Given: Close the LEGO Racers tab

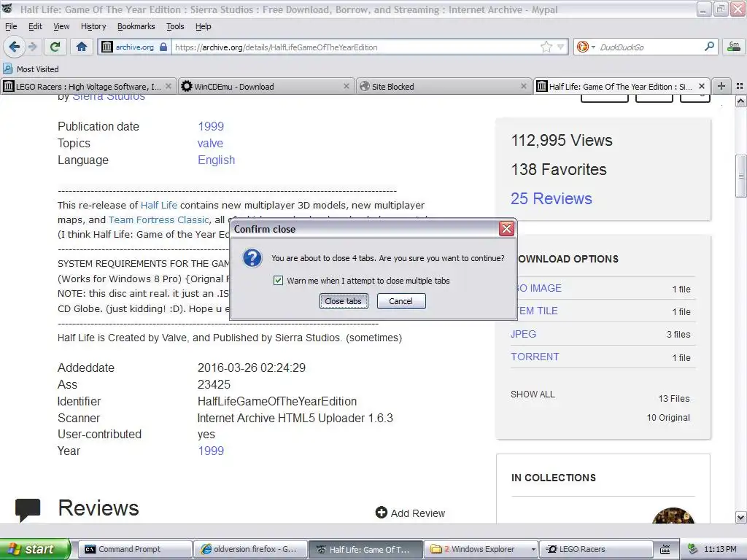Looking at the screenshot, I should pos(169,86).
